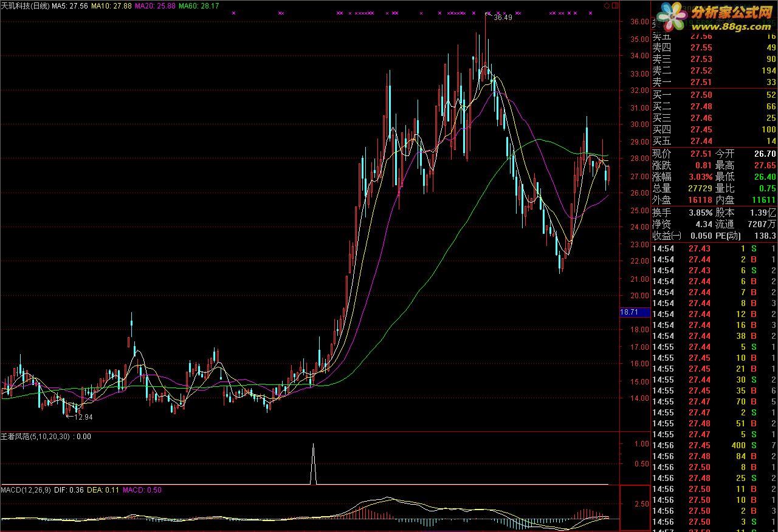Viewport: 778px width, 532px height.
Task: Select the 14:56 tick with 84 B volume
Action: (714, 457)
